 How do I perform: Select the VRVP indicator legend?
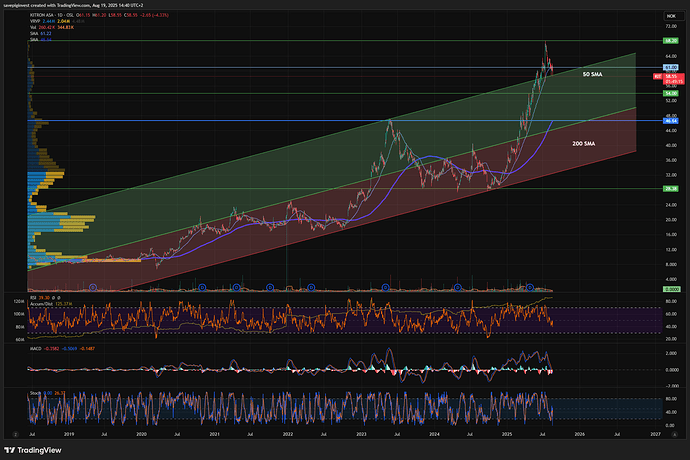(x=33, y=23)
